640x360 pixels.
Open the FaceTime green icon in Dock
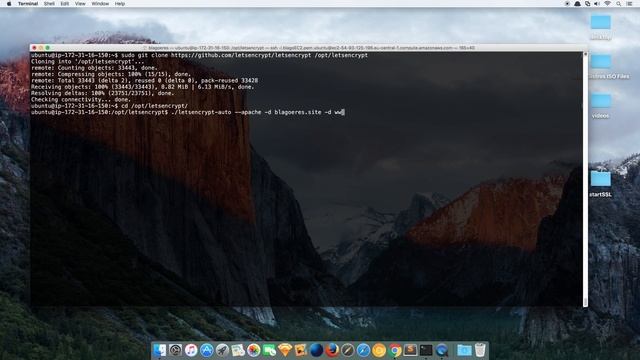click(269, 350)
